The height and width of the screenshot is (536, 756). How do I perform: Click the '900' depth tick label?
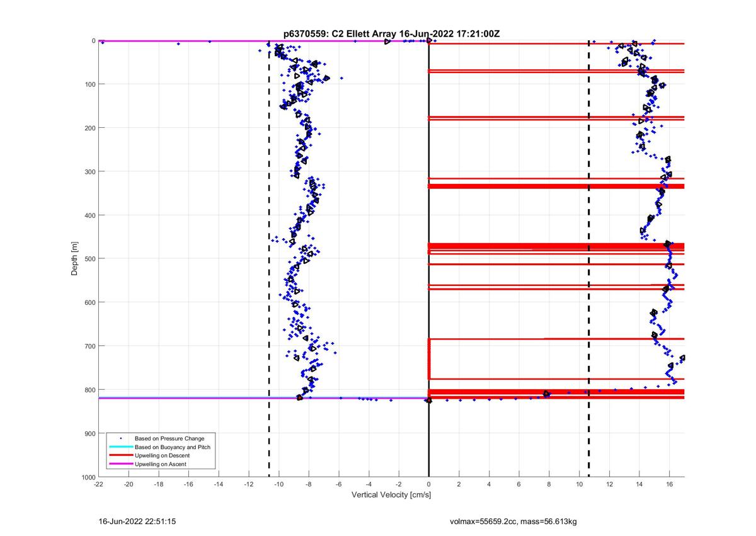point(89,433)
